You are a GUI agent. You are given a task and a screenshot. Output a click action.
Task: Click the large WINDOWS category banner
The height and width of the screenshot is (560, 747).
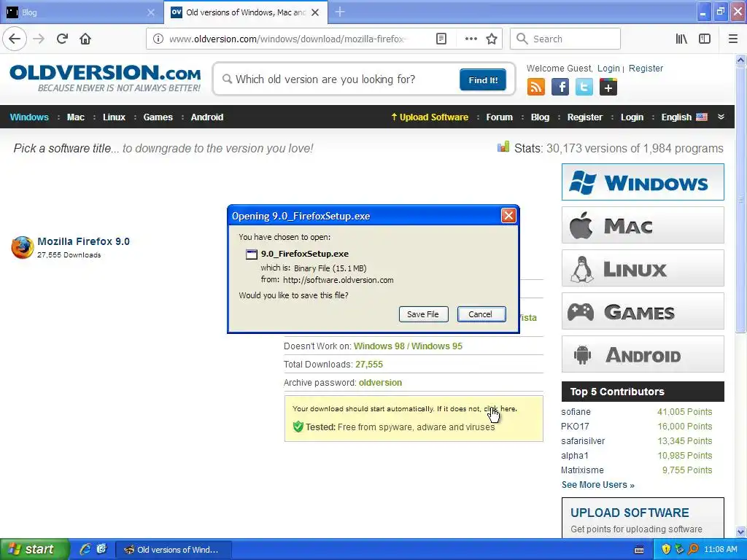[643, 182]
